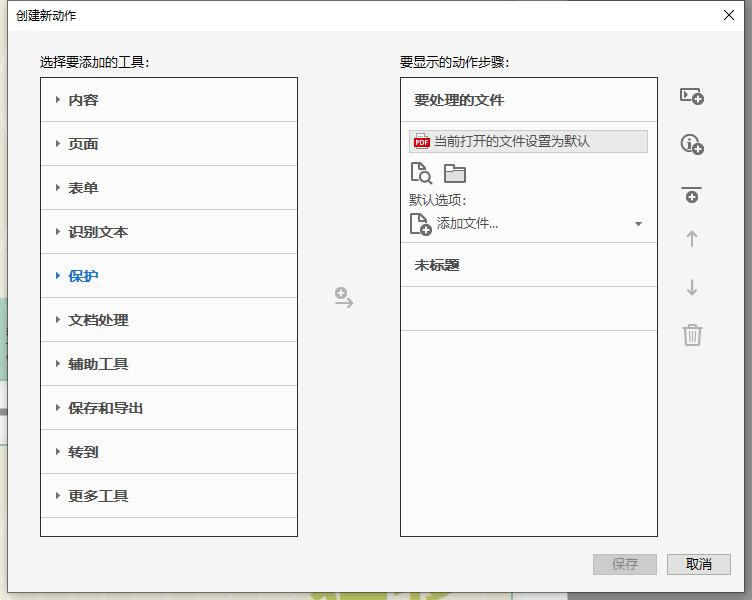The image size is (752, 600).
Task: Click the trash delete icon
Action: tap(692, 335)
